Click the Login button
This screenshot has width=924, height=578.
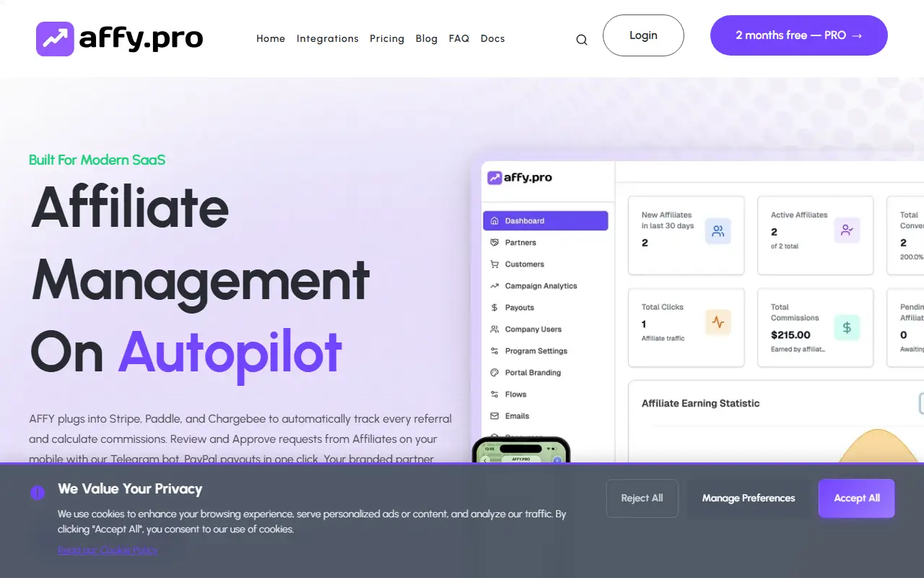pyautogui.click(x=643, y=35)
